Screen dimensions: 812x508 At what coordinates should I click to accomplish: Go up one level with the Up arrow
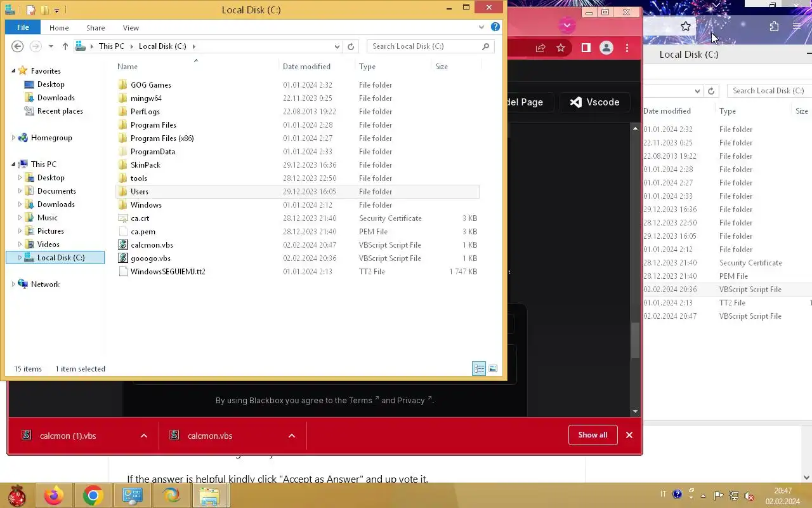click(65, 46)
